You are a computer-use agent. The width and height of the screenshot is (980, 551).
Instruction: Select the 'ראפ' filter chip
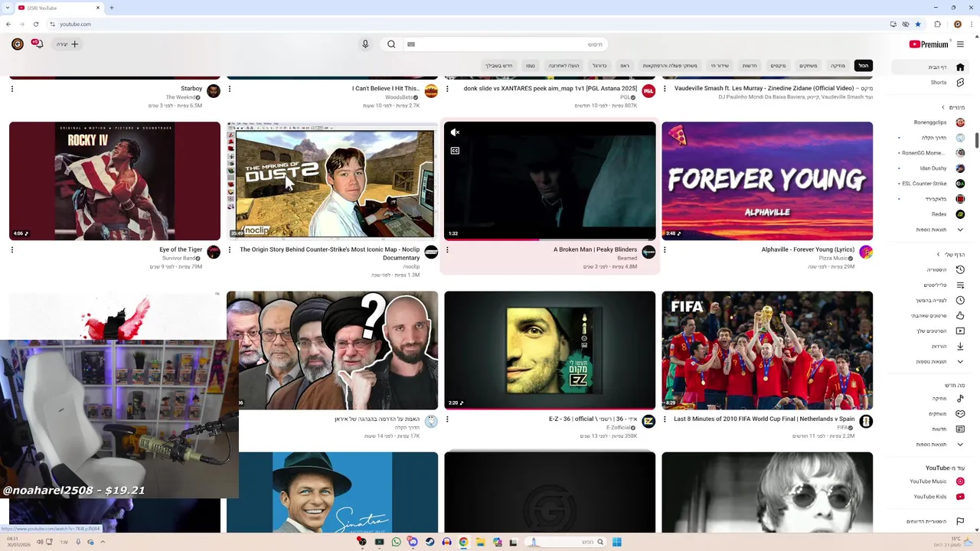click(x=625, y=66)
